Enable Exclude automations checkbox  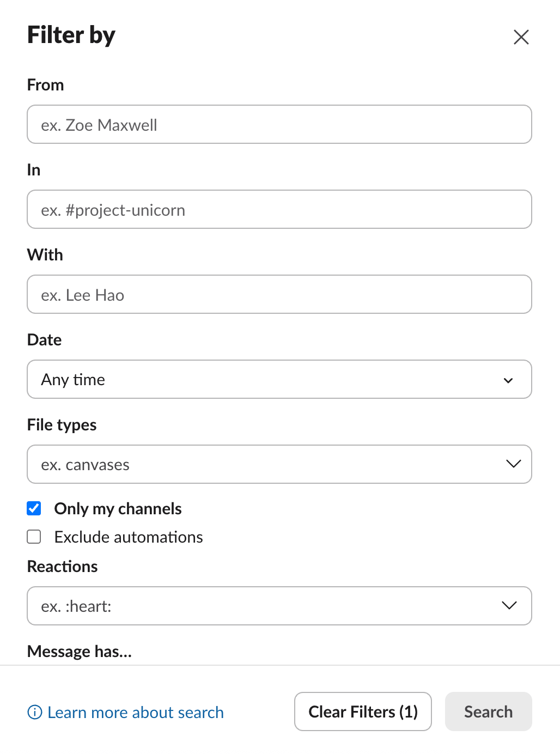(x=34, y=537)
